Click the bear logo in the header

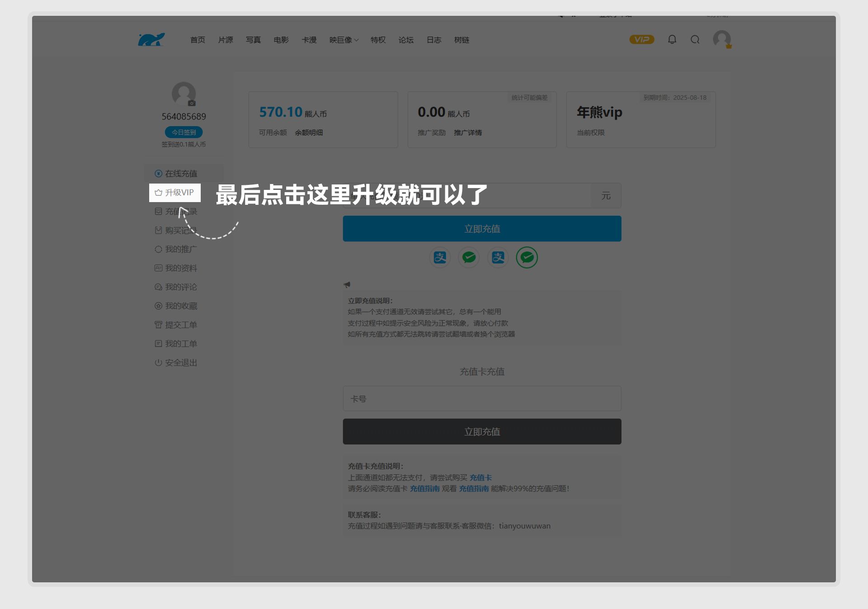coord(151,39)
